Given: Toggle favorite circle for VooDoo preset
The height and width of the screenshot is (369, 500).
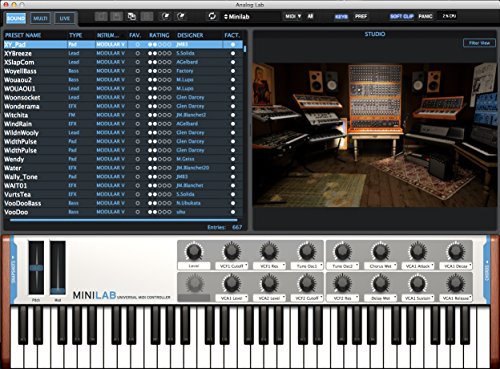Looking at the screenshot, I should [x=138, y=212].
